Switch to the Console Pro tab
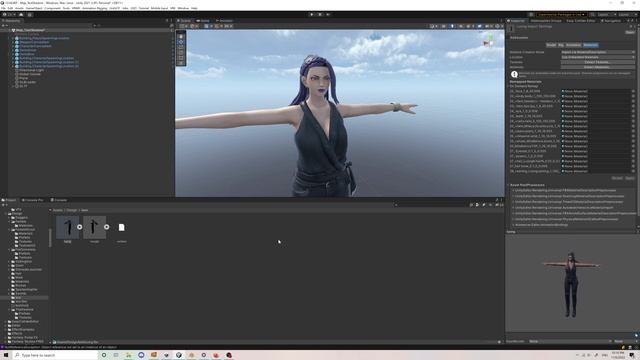This screenshot has height=360, width=640. 33,200
